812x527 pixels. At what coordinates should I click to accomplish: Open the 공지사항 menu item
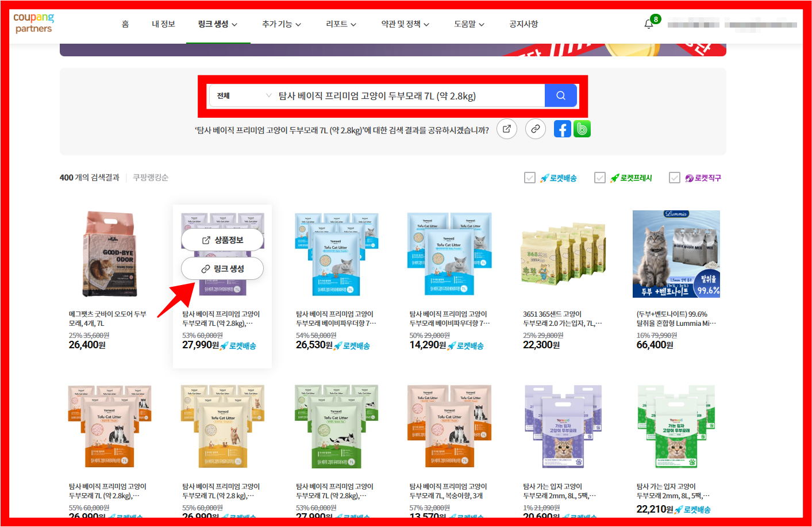tap(524, 24)
